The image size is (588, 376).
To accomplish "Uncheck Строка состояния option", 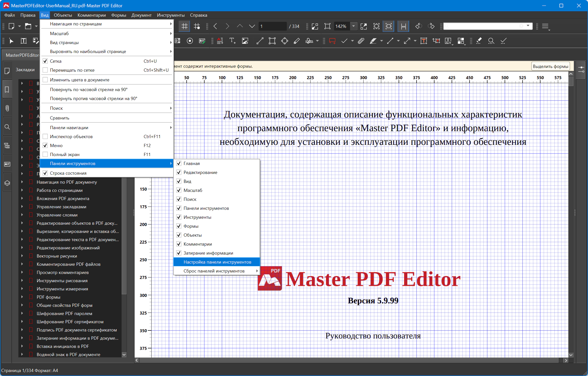I will (x=45, y=173).
